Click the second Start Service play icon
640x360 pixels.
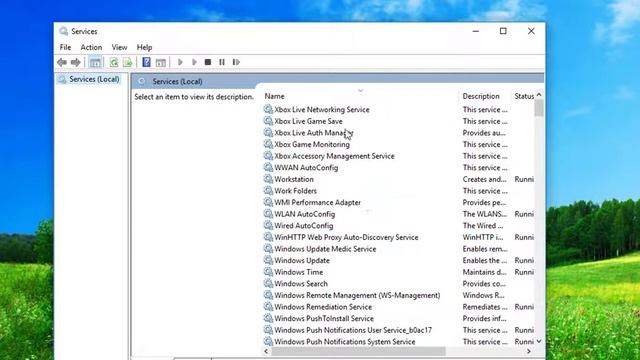click(x=194, y=62)
